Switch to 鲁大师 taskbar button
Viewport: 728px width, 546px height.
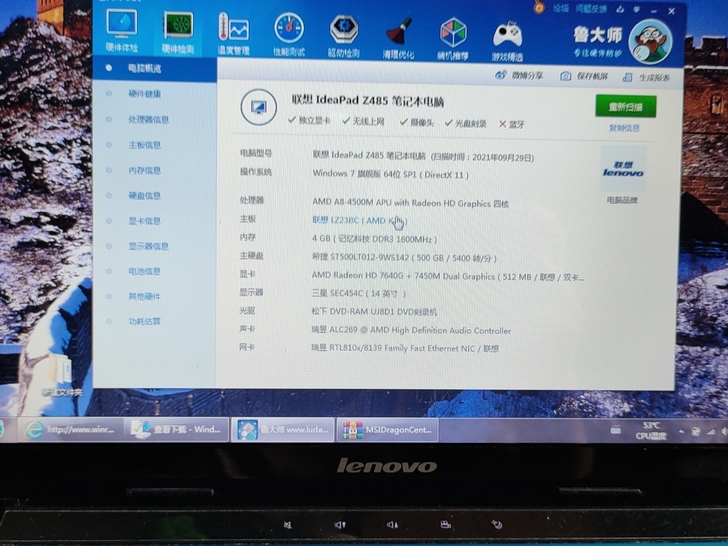click(283, 429)
